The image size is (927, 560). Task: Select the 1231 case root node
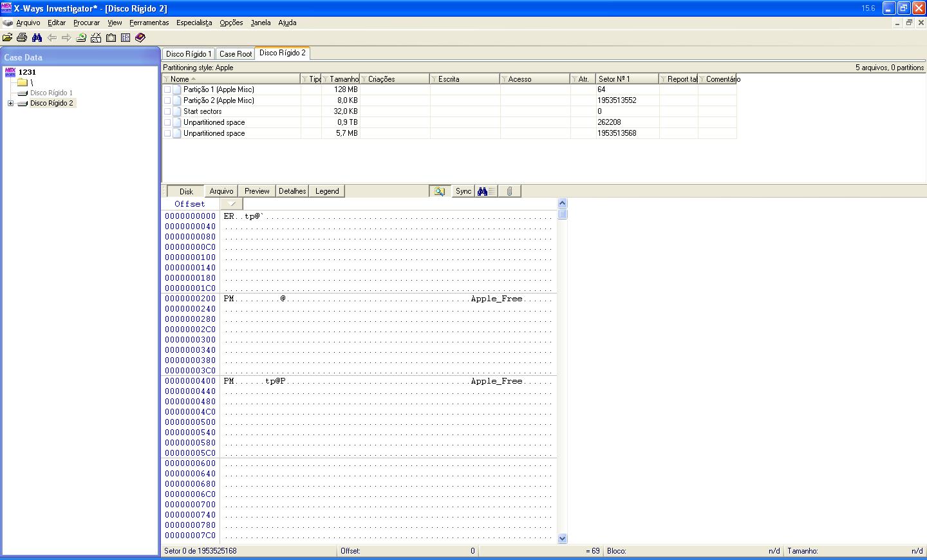point(27,72)
